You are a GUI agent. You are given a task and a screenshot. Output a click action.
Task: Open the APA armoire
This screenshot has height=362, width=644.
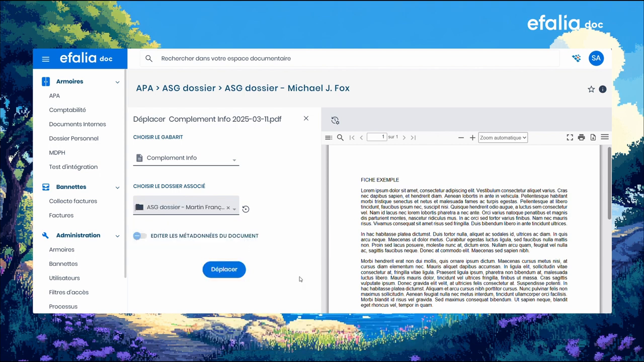pos(54,96)
